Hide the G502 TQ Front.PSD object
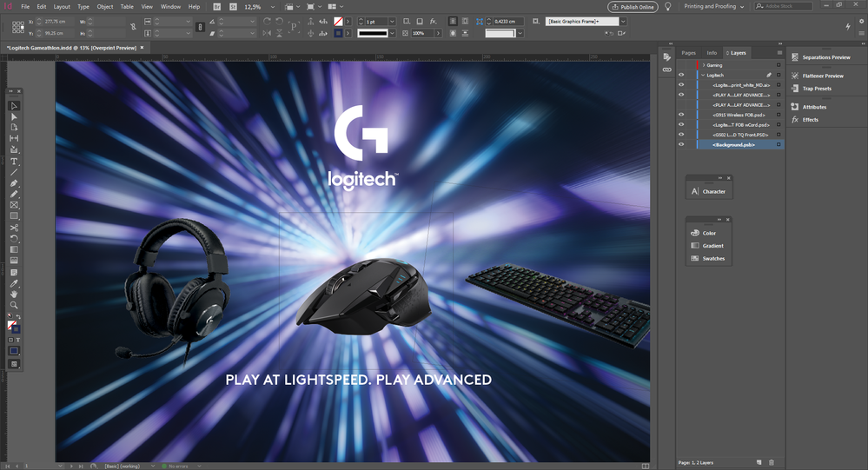Image resolution: width=868 pixels, height=470 pixels. [681, 135]
